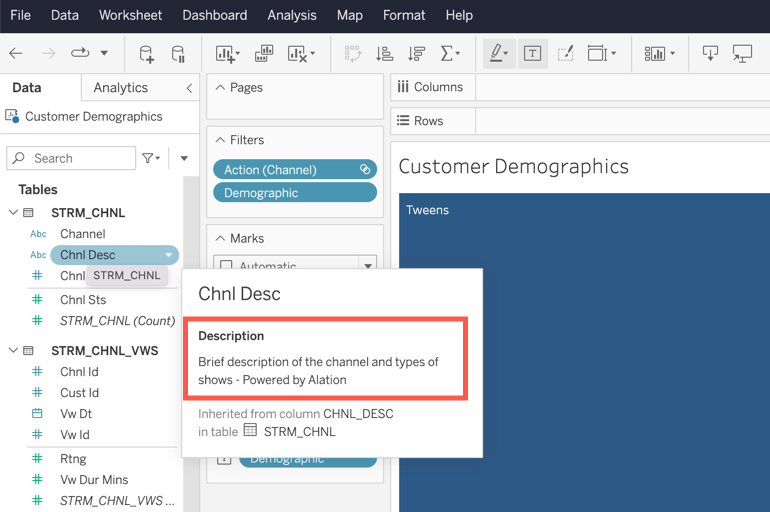This screenshot has height=512, width=770.
Task: Open the filter fields dropdown icon
Action: (x=151, y=158)
